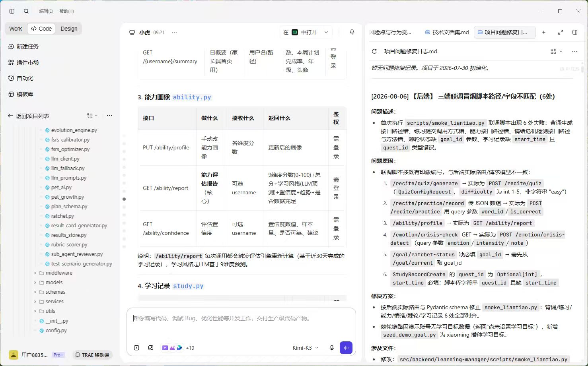The width and height of the screenshot is (588, 366).
Task: Click the chat session icon beside 小虎
Action: [132, 32]
